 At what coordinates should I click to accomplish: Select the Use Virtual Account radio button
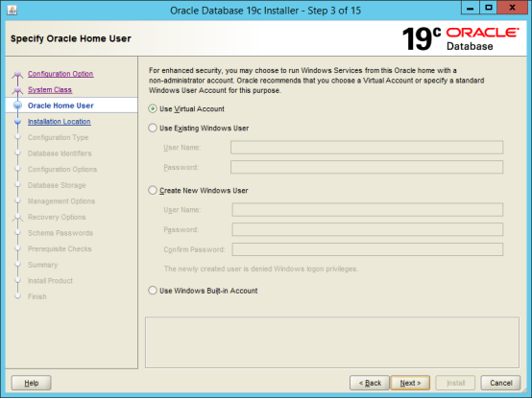tap(153, 108)
